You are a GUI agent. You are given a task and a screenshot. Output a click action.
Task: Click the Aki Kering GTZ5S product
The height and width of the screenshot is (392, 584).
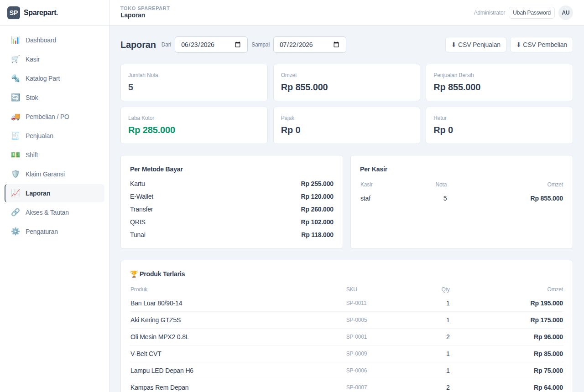(x=156, y=320)
